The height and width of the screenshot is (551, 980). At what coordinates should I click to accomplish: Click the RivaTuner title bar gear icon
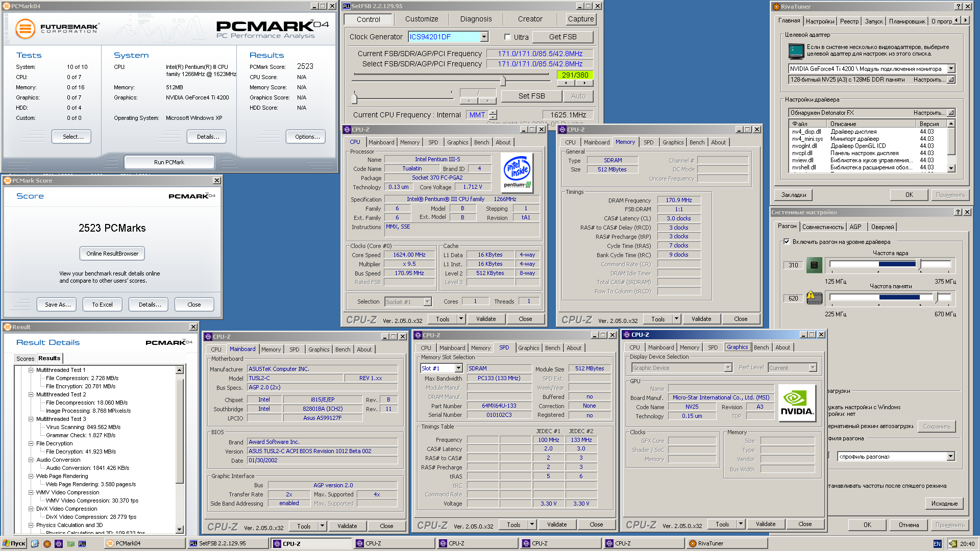pos(776,7)
